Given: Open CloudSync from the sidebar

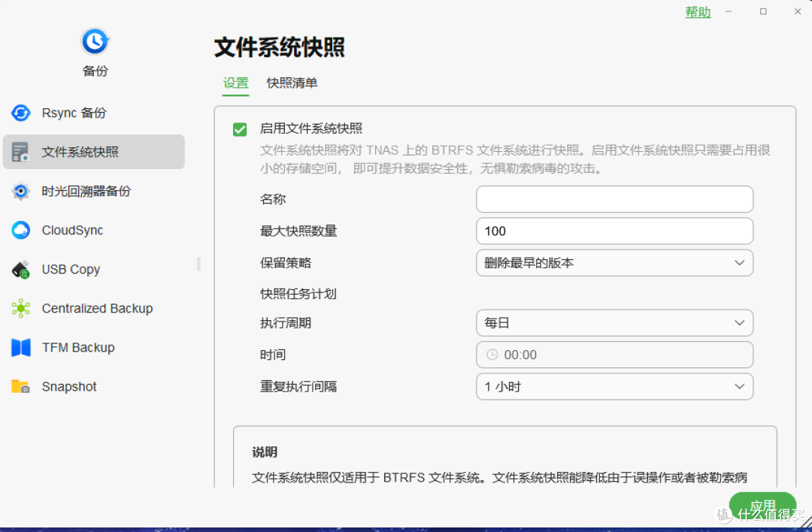Looking at the screenshot, I should pos(94,230).
